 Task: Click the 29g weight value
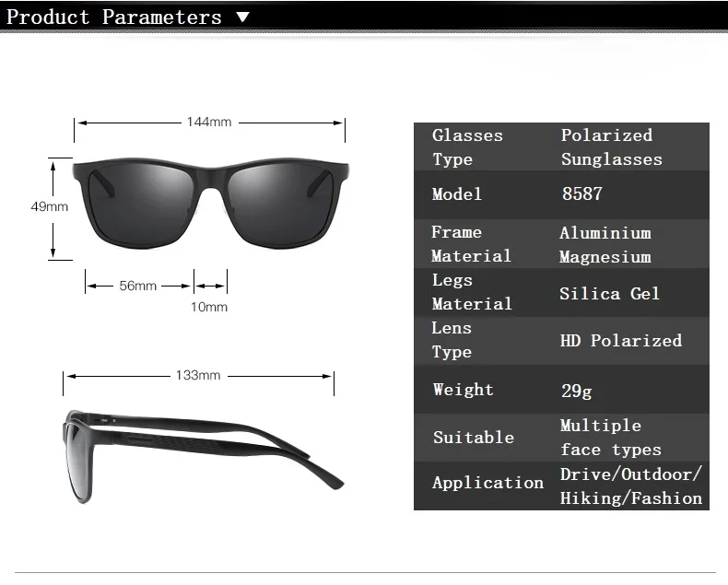577,391
